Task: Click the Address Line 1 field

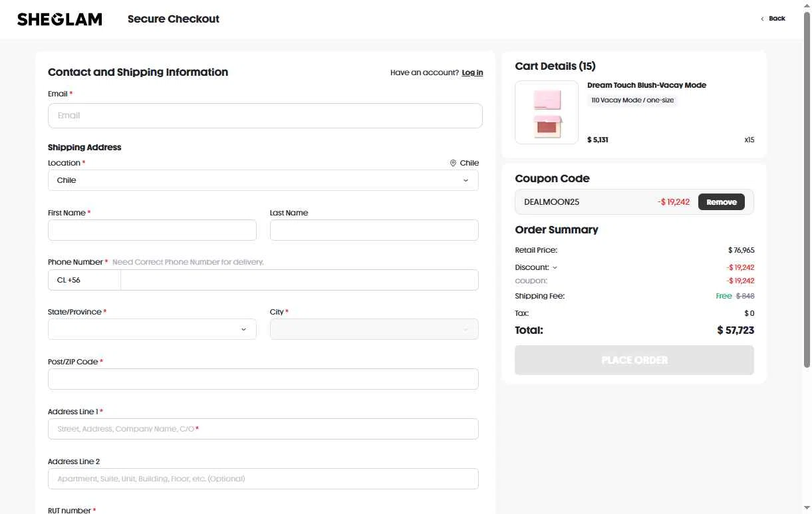Action: [x=263, y=429]
